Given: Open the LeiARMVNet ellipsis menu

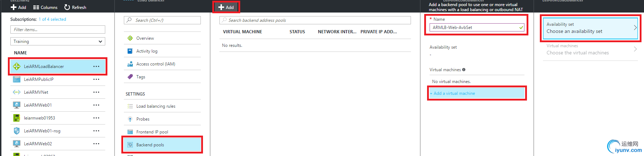Looking at the screenshot, I should coord(96,92).
